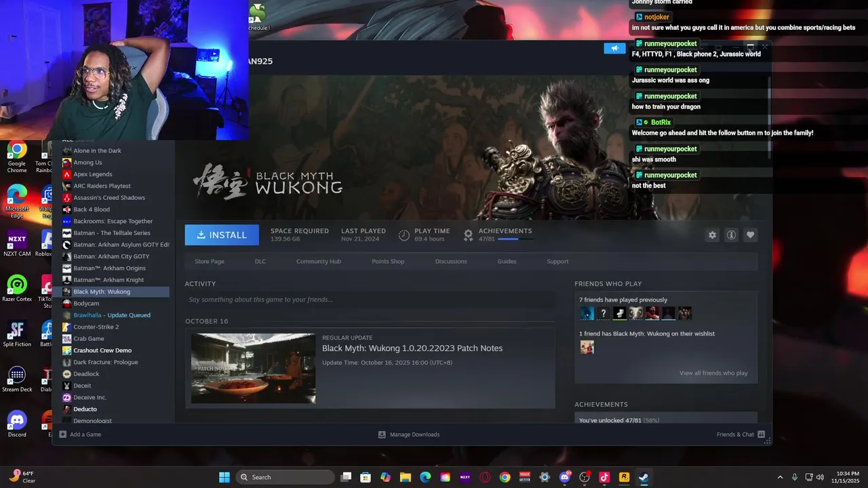
Task: Click the taskbar Search box
Action: 285,477
